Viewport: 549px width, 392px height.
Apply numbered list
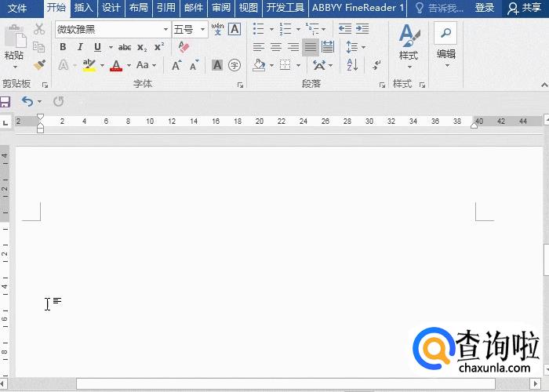click(285, 29)
